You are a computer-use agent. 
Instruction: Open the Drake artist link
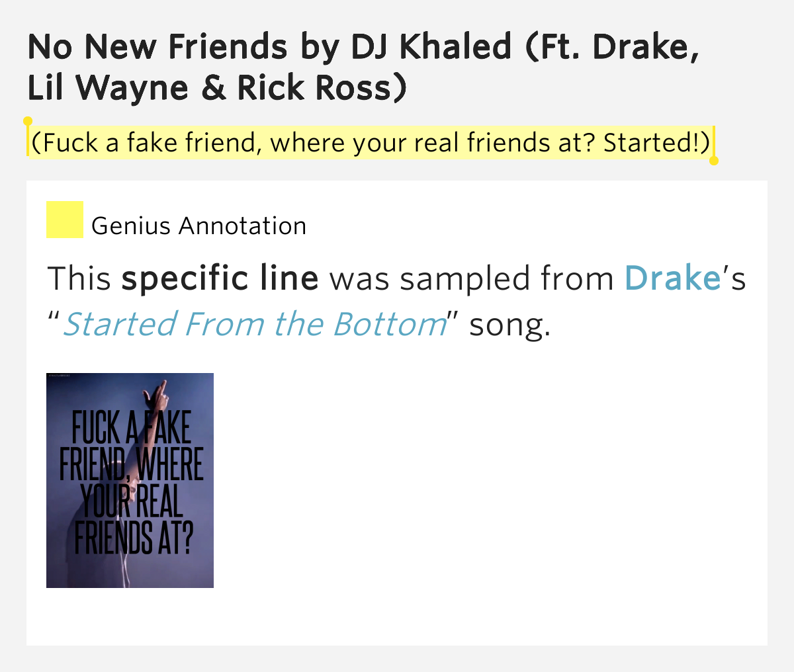(x=672, y=278)
